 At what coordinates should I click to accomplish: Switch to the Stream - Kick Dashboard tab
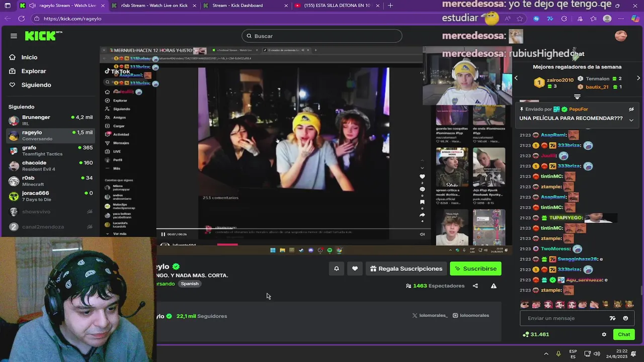[246, 6]
